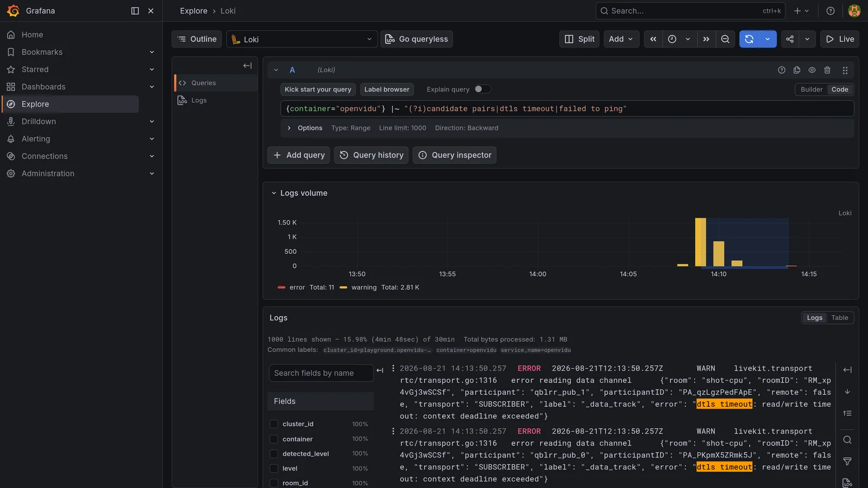Switch logs view to Table tab

tap(839, 318)
